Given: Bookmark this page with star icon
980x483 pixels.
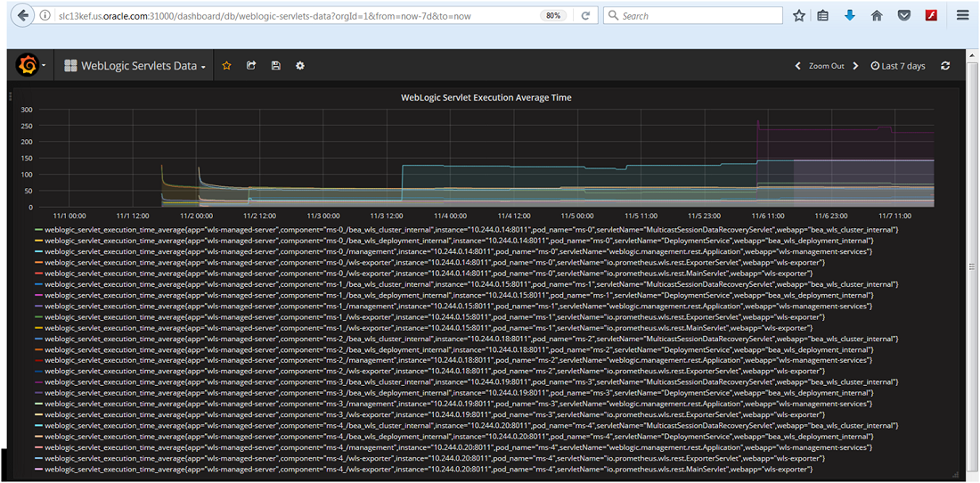Looking at the screenshot, I should point(799,16).
